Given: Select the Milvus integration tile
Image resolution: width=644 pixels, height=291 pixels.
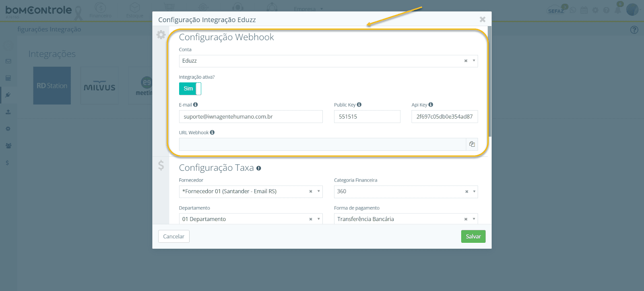Looking at the screenshot, I should 99,86.
